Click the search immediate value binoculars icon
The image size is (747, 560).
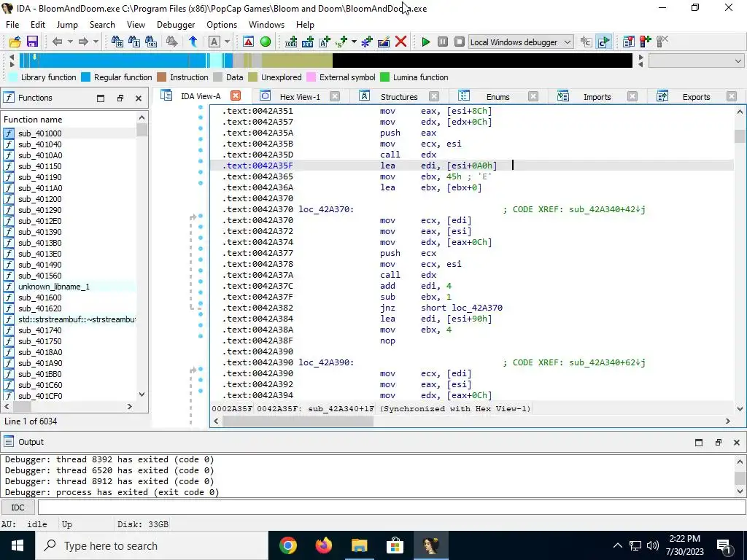click(x=117, y=42)
